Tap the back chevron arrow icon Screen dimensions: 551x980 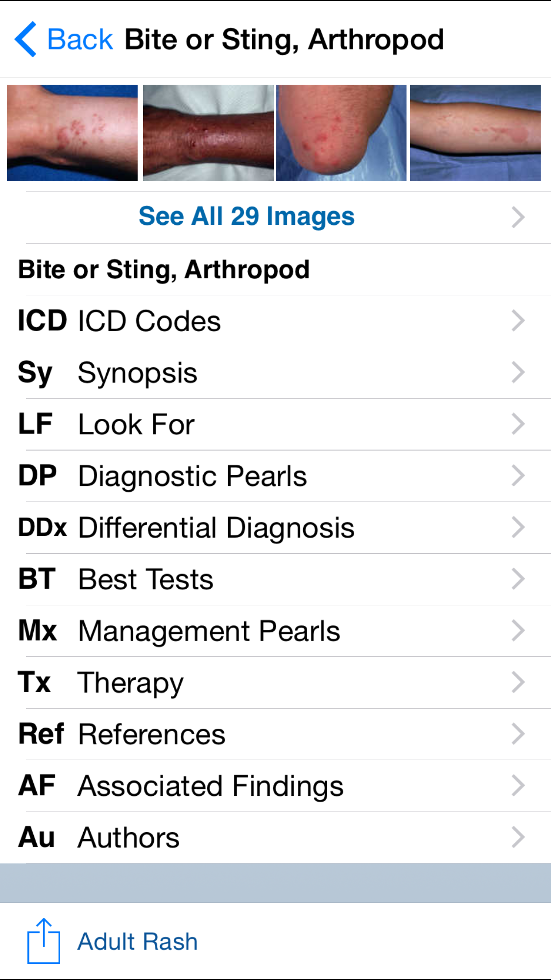point(26,39)
